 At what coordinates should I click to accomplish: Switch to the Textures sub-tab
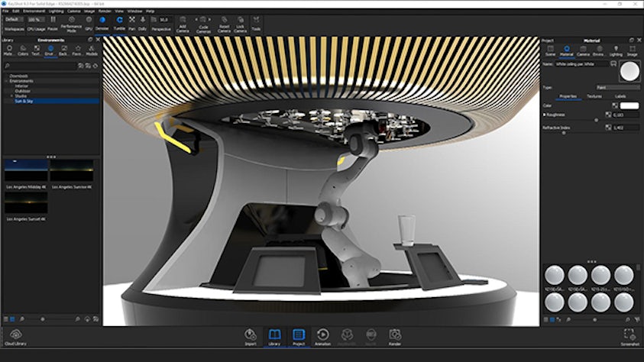pos(594,96)
